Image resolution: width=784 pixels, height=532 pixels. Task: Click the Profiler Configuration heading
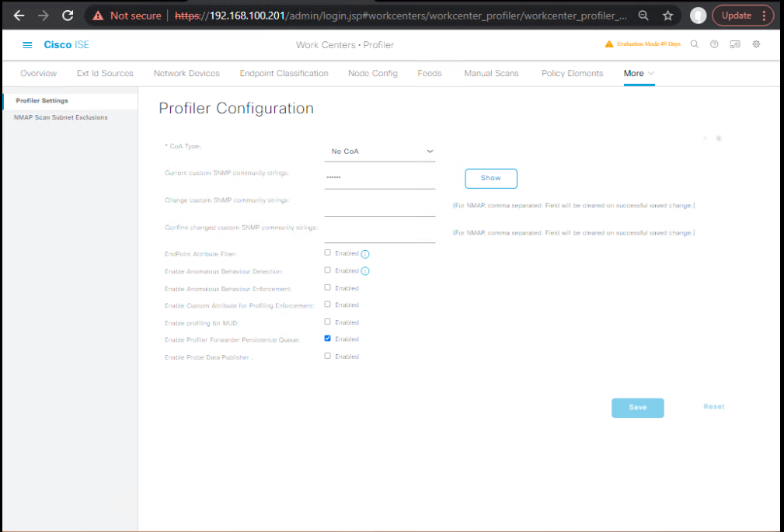click(x=236, y=109)
